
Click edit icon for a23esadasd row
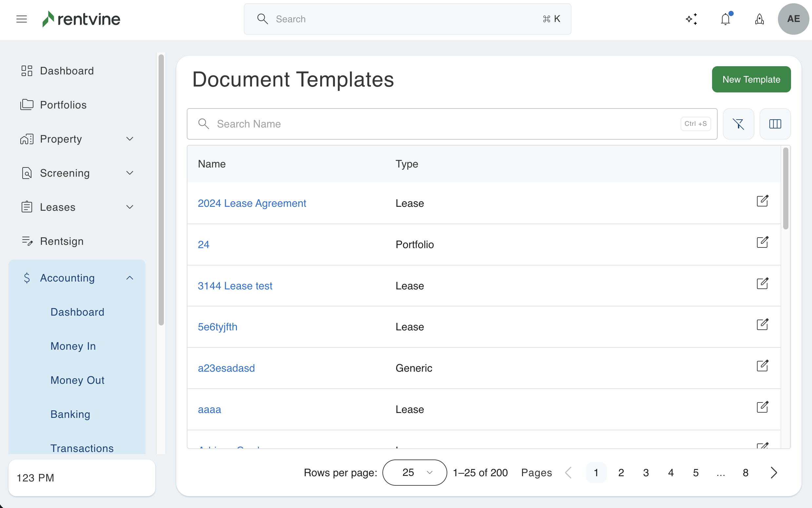(762, 365)
